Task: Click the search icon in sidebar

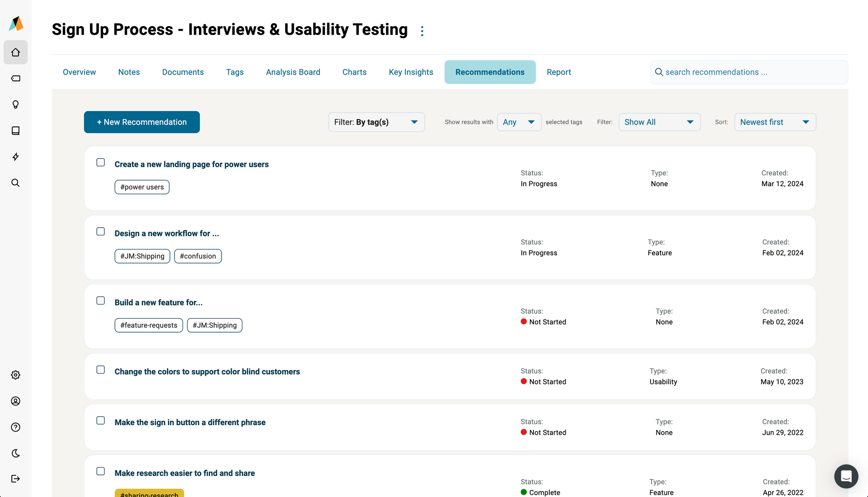Action: pos(16,183)
